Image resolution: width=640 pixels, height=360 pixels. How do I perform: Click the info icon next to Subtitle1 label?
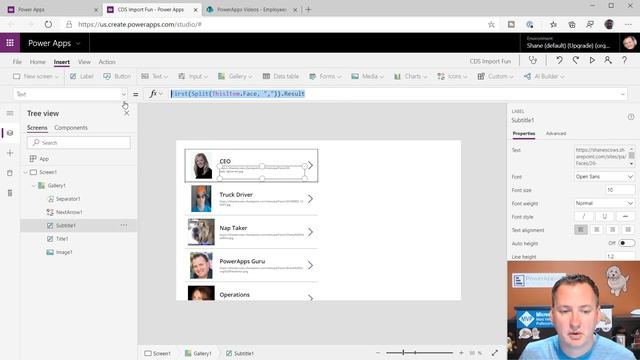pos(631,117)
